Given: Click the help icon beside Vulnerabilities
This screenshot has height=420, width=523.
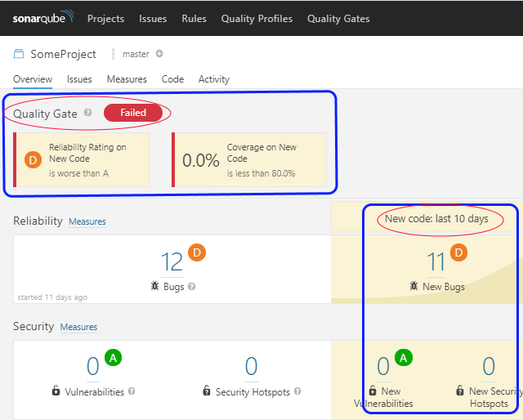Looking at the screenshot, I should tap(132, 391).
